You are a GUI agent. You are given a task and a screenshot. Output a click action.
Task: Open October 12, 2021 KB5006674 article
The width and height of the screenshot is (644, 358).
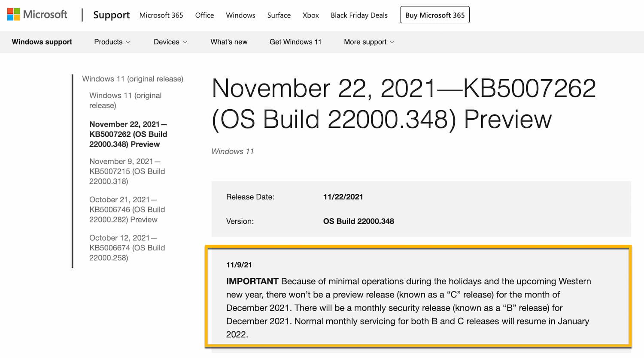[127, 248]
